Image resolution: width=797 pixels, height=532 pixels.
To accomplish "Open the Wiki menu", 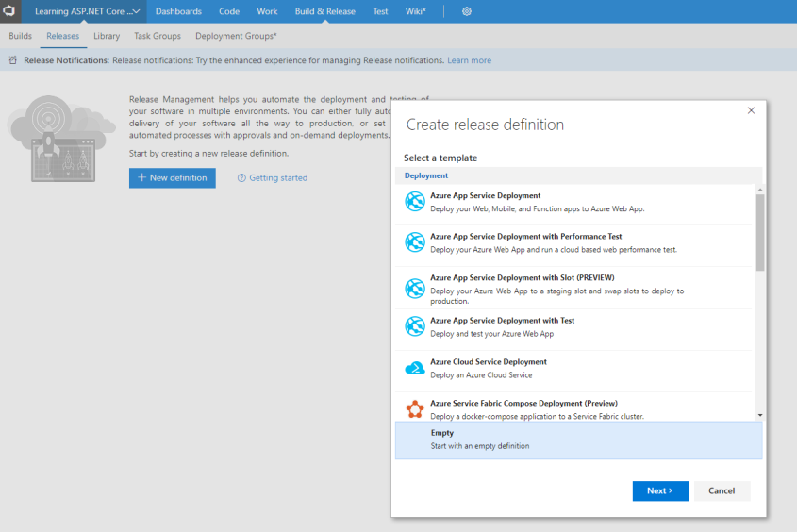I will pos(415,11).
